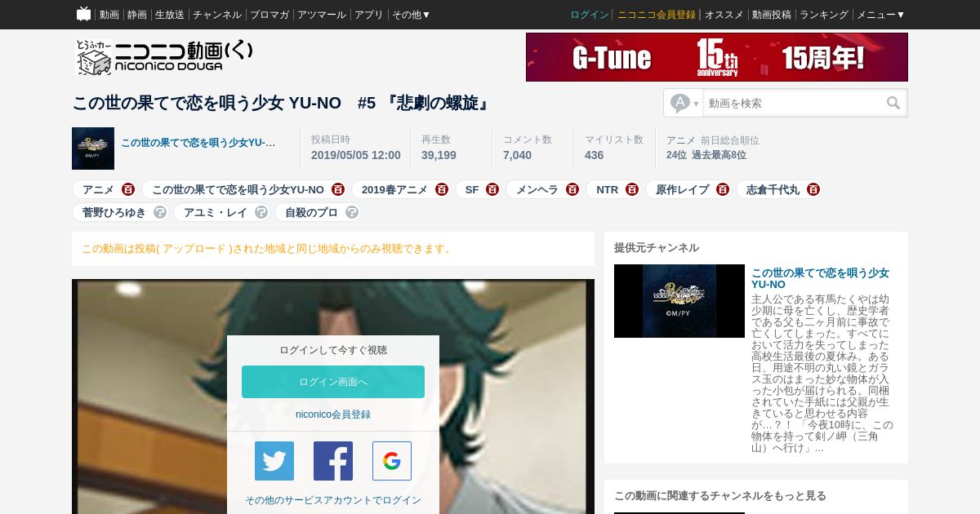Click the G-Tune 15周年 banner ad
The width and height of the screenshot is (980, 514).
[717, 57]
